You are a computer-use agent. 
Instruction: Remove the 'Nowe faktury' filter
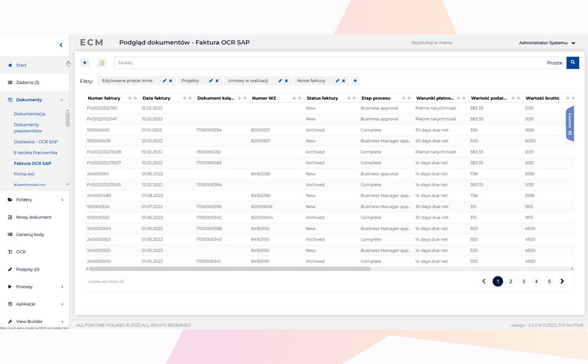point(344,81)
